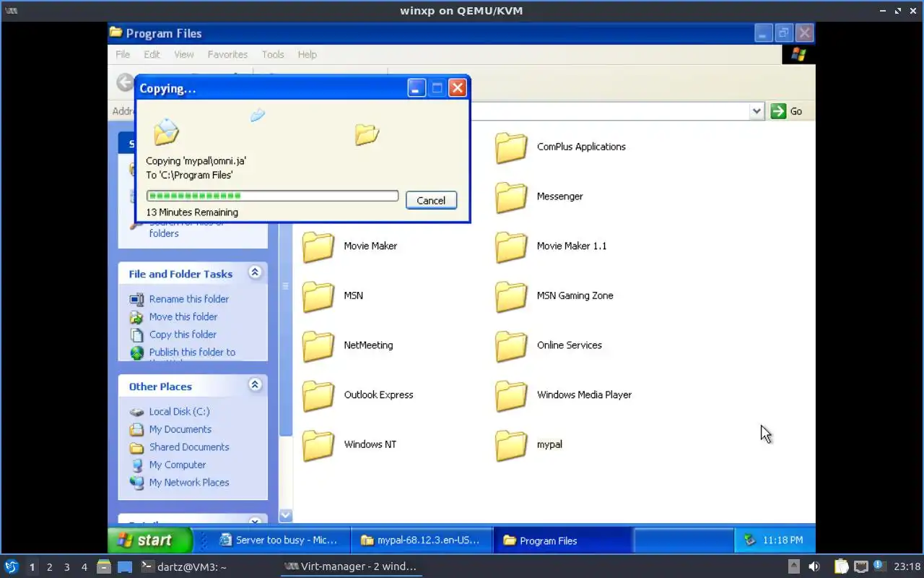Switch to host workspace 2

pyautogui.click(x=49, y=567)
